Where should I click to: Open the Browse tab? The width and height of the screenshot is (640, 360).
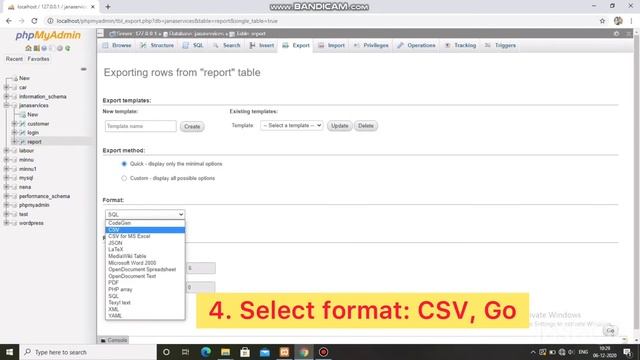[x=117, y=45]
